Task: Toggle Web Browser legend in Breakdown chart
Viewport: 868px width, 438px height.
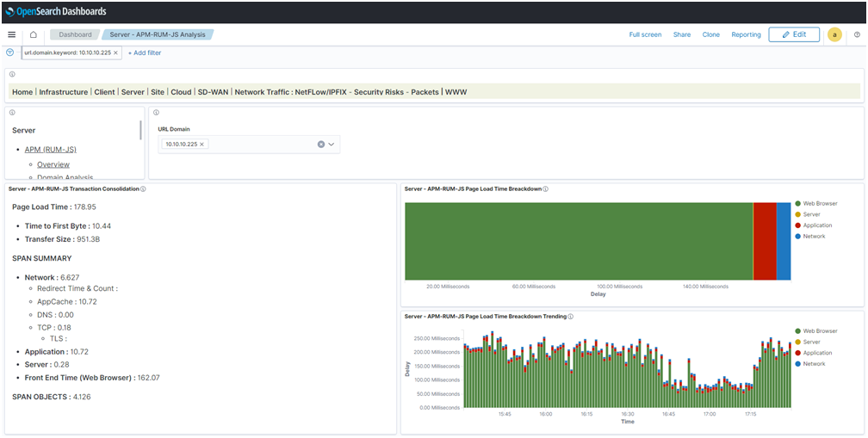Action: [816, 204]
